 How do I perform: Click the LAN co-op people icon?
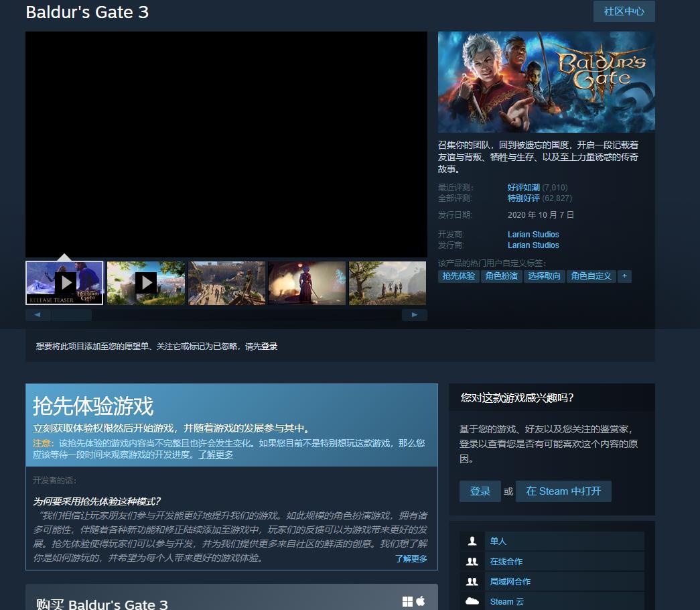point(472,581)
